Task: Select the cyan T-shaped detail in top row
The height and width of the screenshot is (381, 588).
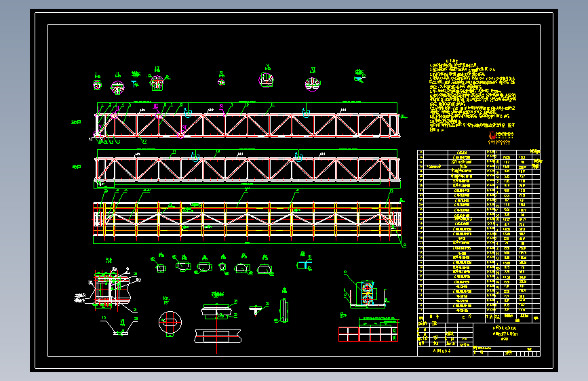Action: click(x=135, y=83)
